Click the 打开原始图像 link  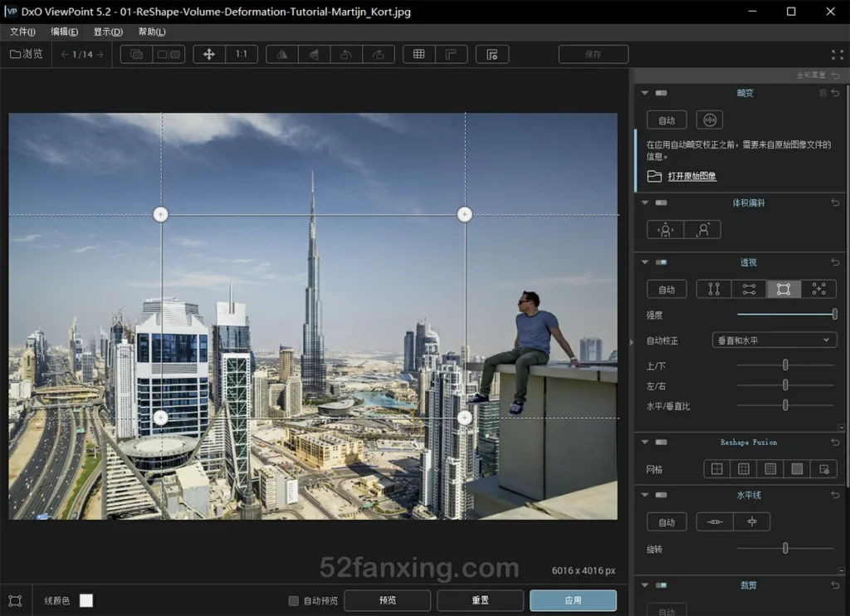[691, 175]
